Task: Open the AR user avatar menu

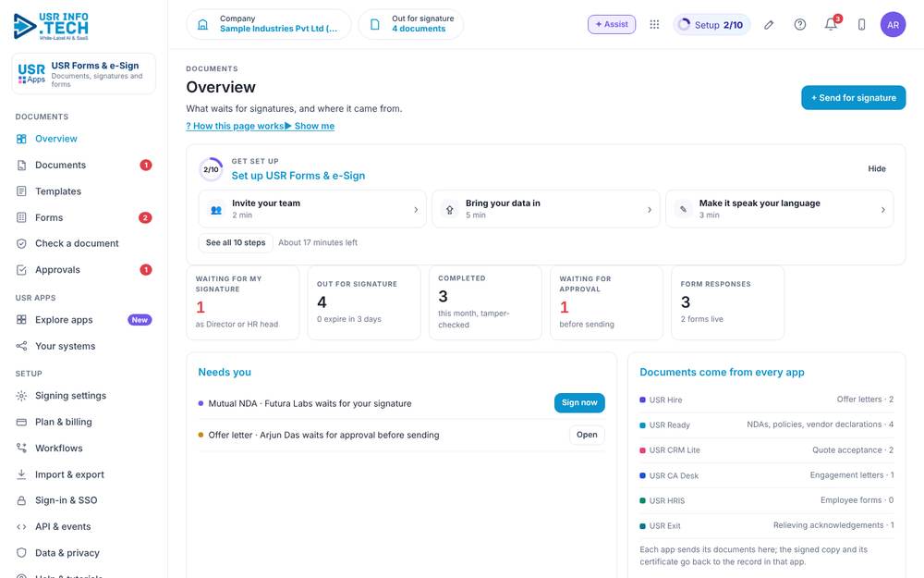Action: (893, 25)
